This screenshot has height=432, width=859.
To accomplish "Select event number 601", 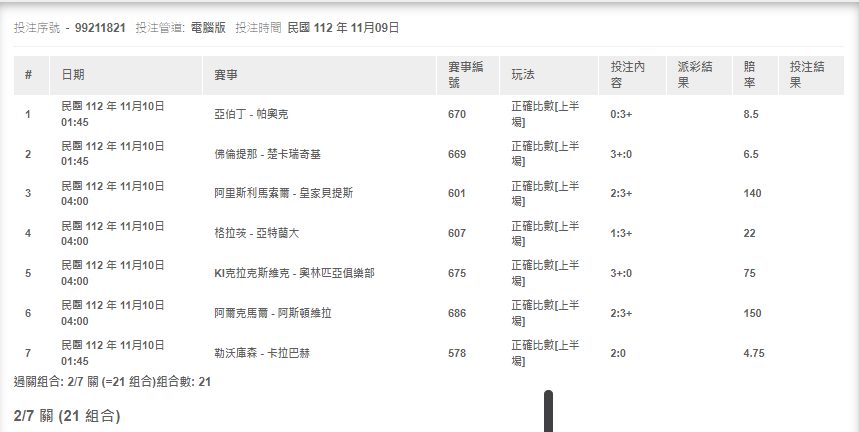I will (x=457, y=193).
